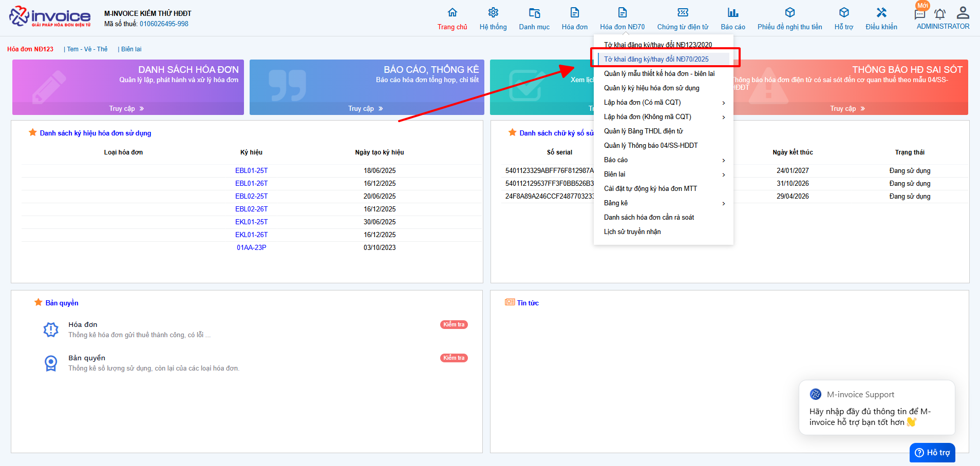This screenshot has width=980, height=466.
Task: Click the Danh mục icon
Action: [x=534, y=13]
